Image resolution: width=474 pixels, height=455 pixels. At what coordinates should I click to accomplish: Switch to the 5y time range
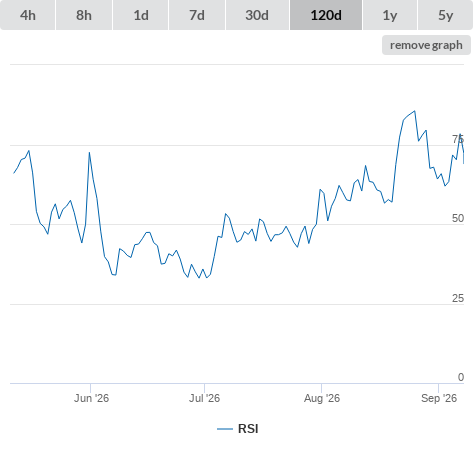coord(445,15)
